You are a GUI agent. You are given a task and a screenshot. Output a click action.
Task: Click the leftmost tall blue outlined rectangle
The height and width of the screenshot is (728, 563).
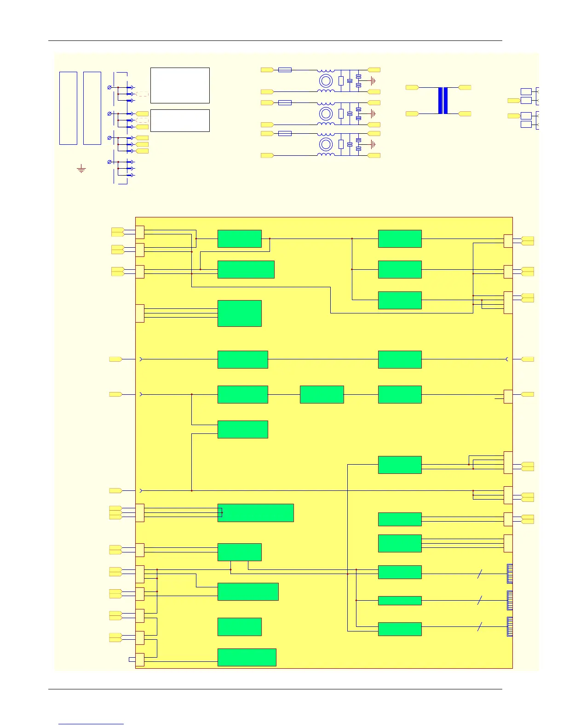click(68, 108)
